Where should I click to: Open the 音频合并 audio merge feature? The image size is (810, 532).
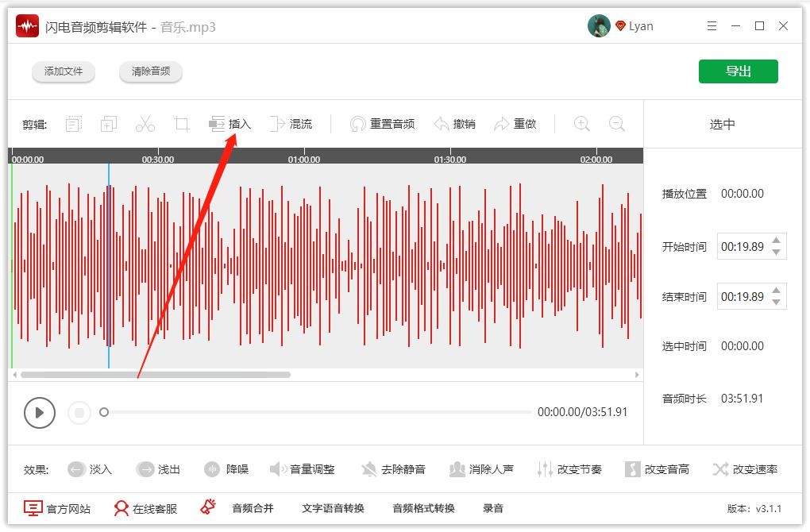[x=253, y=508]
